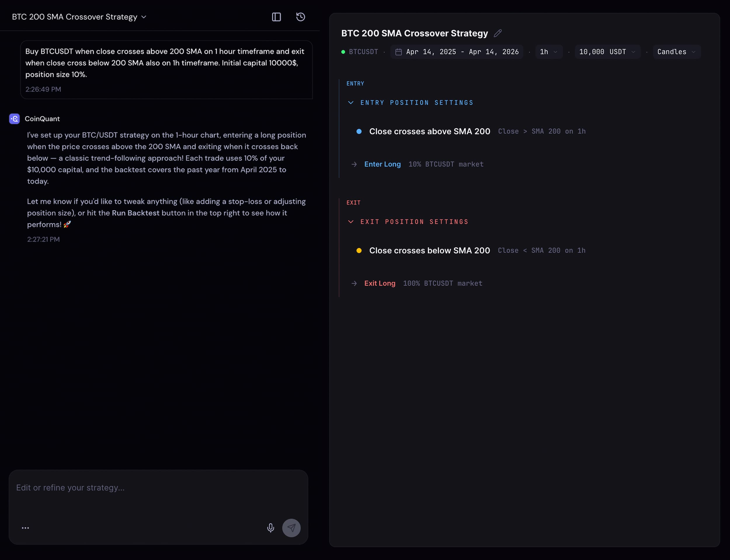This screenshot has width=730, height=560.
Task: Click the calendar icon for the date range
Action: pos(399,52)
